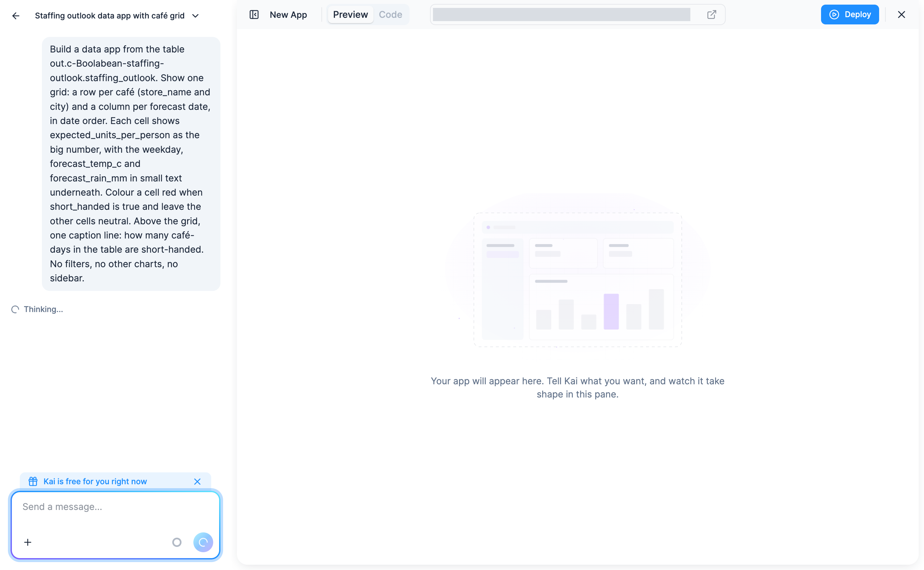Expand the conversation title dropdown chevron
Image resolution: width=924 pixels, height=570 pixels.
coord(195,16)
